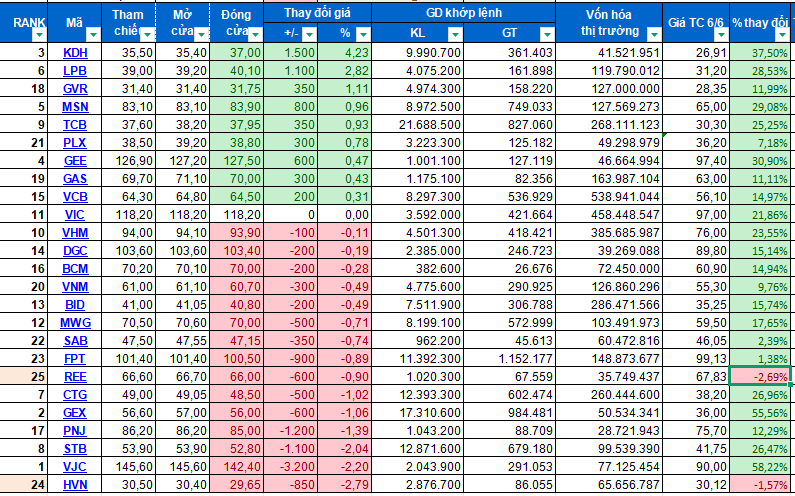This screenshot has width=795, height=496.
Task: Open the KL column filter dropdown
Action: [455, 34]
